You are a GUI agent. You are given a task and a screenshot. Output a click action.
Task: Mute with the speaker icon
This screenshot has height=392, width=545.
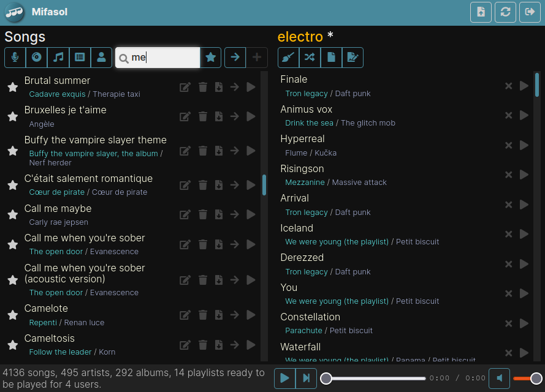(500, 378)
